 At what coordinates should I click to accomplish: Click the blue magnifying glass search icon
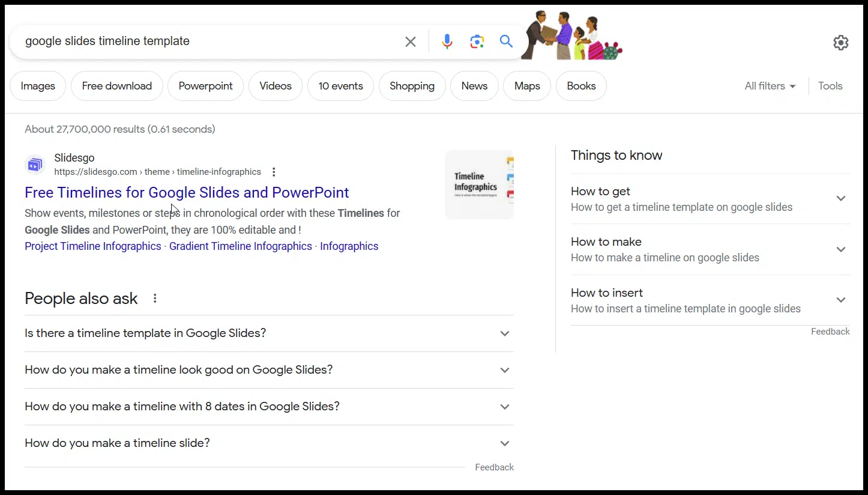(x=506, y=41)
